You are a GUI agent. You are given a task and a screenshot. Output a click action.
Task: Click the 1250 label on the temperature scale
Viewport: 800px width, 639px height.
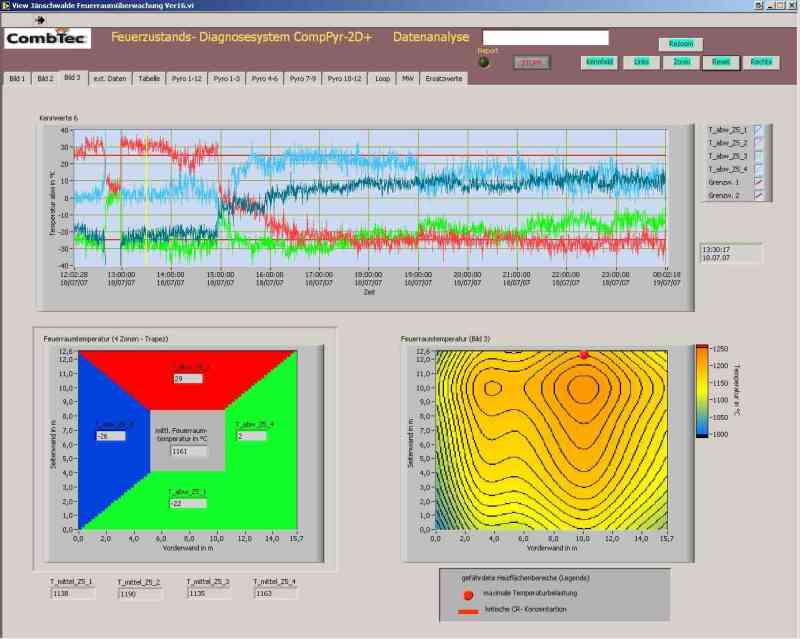[720, 349]
